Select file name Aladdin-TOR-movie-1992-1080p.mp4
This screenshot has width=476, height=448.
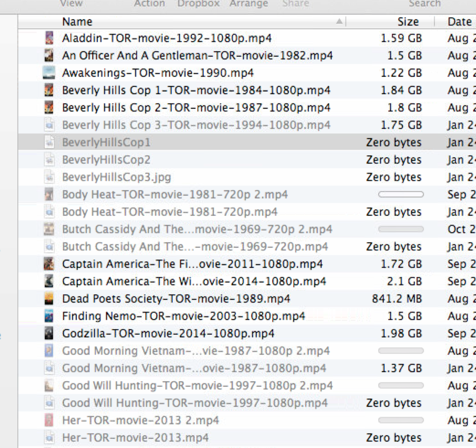[x=167, y=38]
